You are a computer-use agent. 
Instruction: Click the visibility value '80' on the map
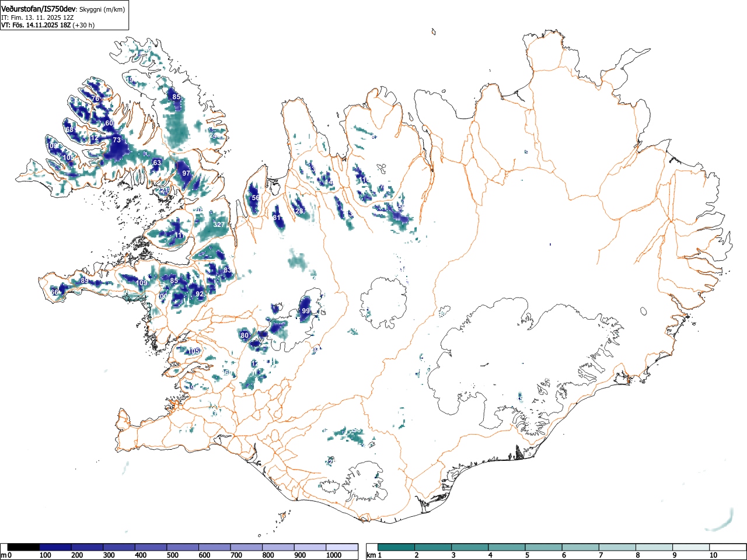[x=245, y=335]
